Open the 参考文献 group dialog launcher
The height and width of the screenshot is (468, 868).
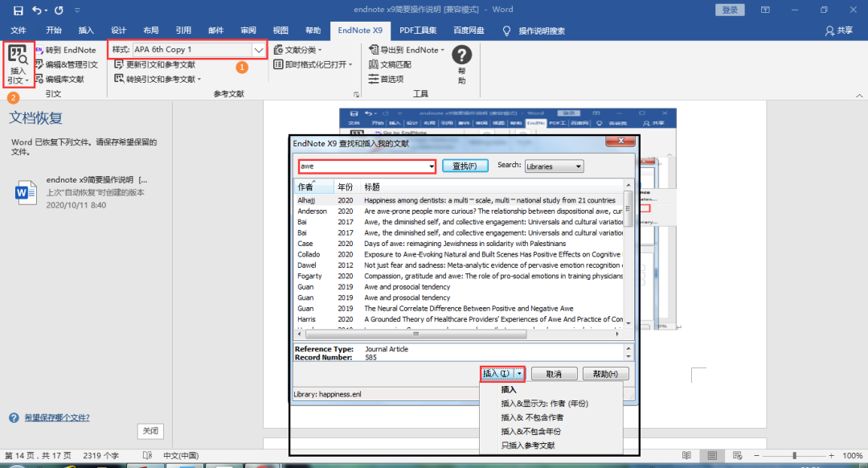[x=356, y=94]
